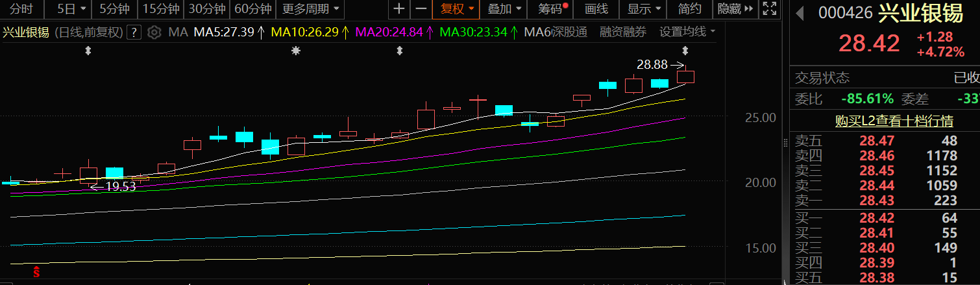
Task: Click the zoom out minus button
Action: (x=421, y=9)
